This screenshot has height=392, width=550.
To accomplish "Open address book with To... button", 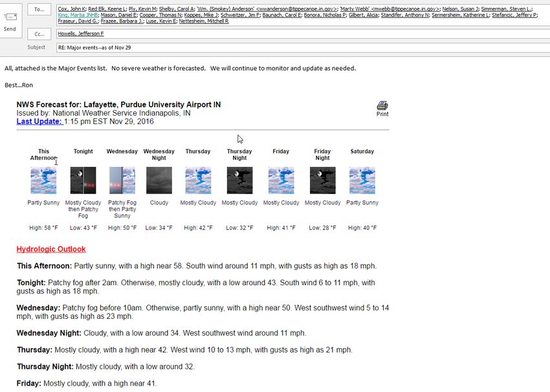I will [x=39, y=10].
